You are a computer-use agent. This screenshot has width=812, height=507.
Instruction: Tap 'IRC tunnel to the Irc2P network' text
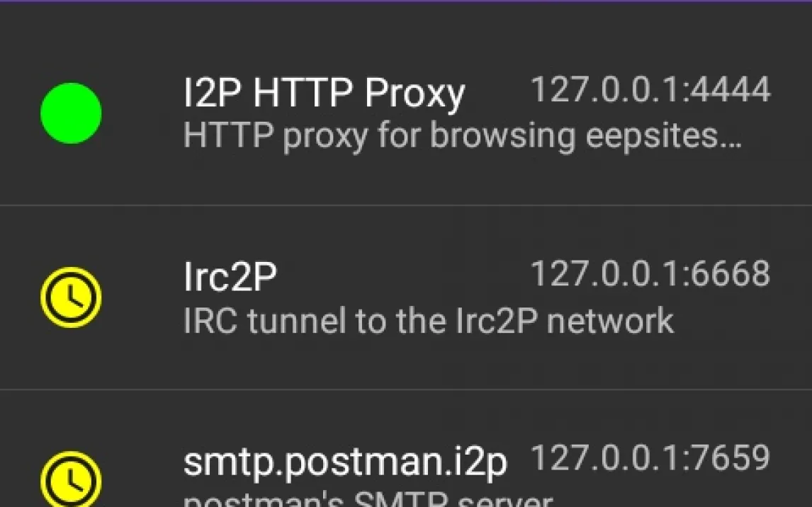(x=428, y=321)
